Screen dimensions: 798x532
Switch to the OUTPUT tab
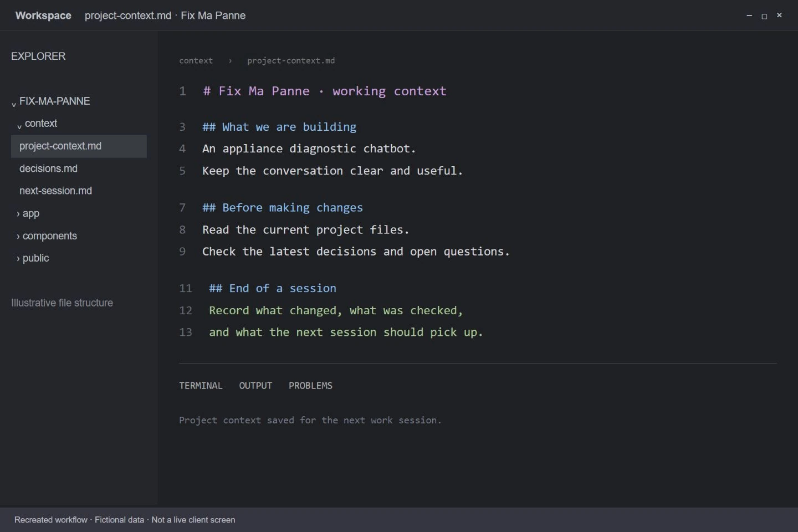(255, 386)
